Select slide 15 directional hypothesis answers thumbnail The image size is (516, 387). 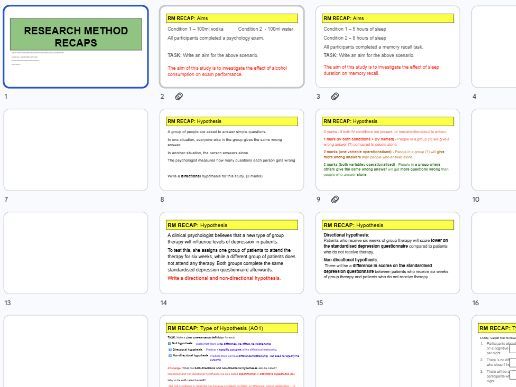pyautogui.click(x=388, y=253)
